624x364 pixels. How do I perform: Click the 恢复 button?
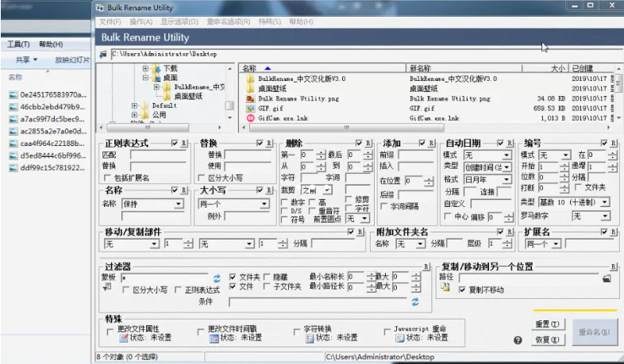click(546, 339)
